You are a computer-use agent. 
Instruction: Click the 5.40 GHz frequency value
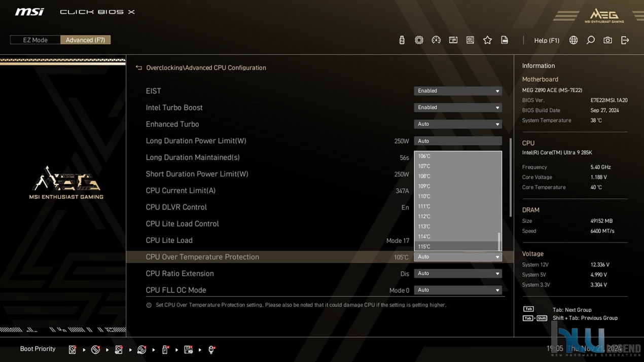pyautogui.click(x=600, y=167)
